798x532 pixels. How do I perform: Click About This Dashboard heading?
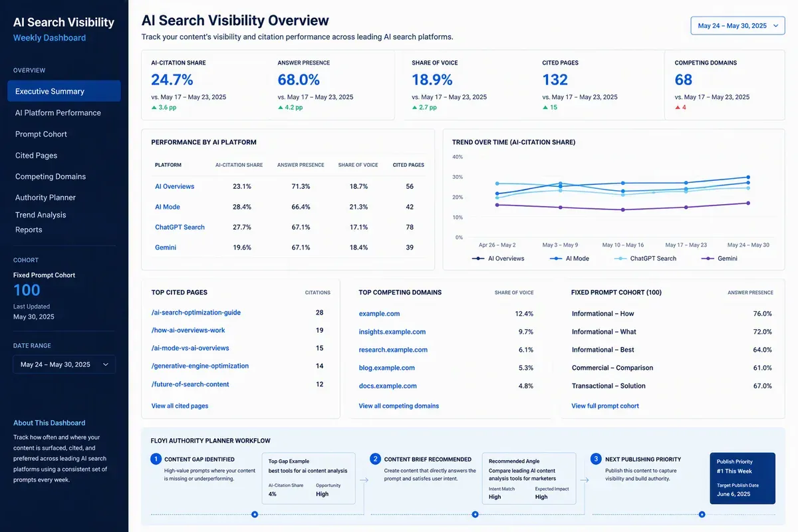[49, 423]
